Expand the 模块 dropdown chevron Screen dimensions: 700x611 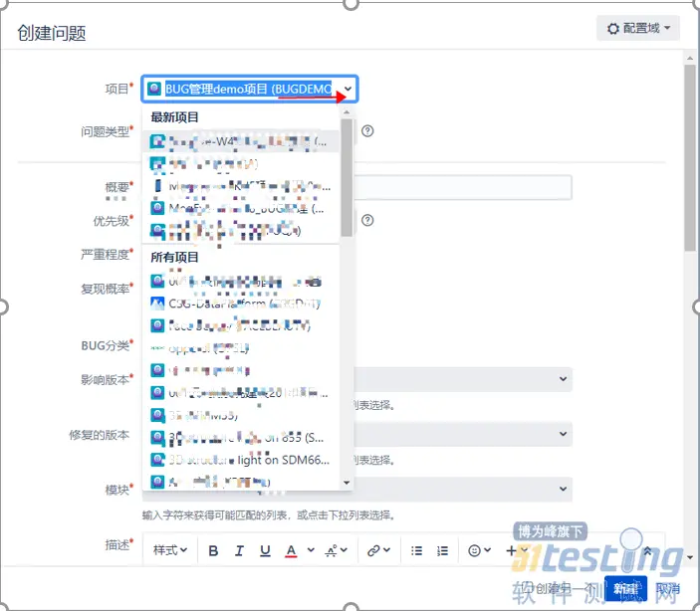(563, 490)
